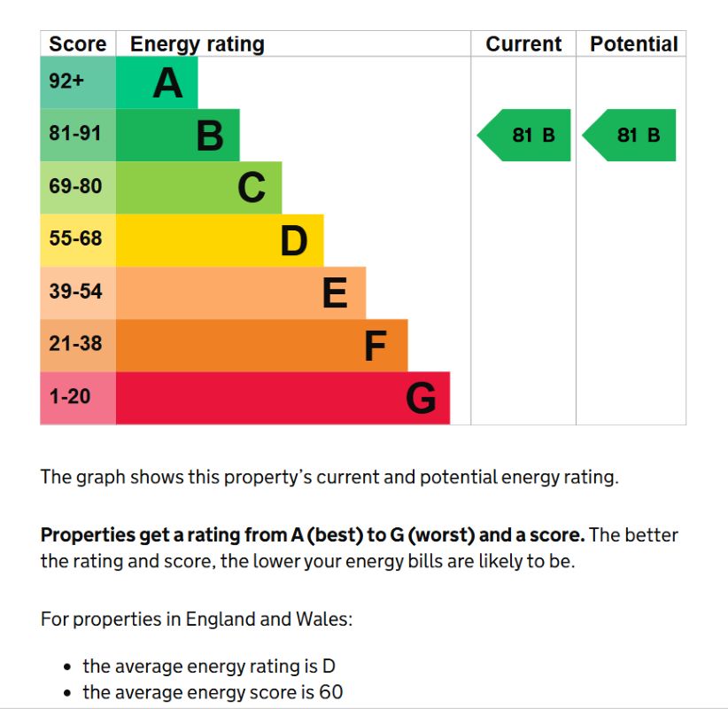Click the light green C rating bar

tap(198, 188)
